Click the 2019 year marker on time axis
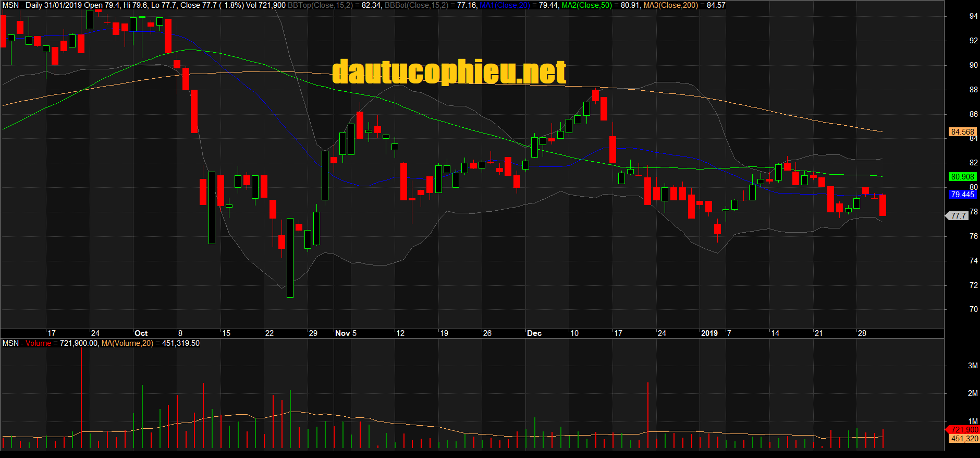980x458 pixels. (709, 333)
